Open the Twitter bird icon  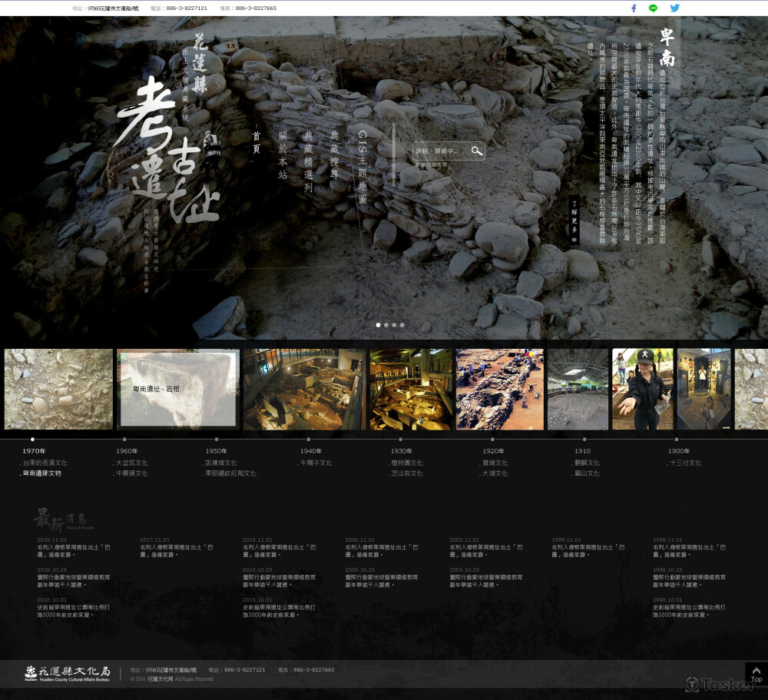pyautogui.click(x=674, y=8)
